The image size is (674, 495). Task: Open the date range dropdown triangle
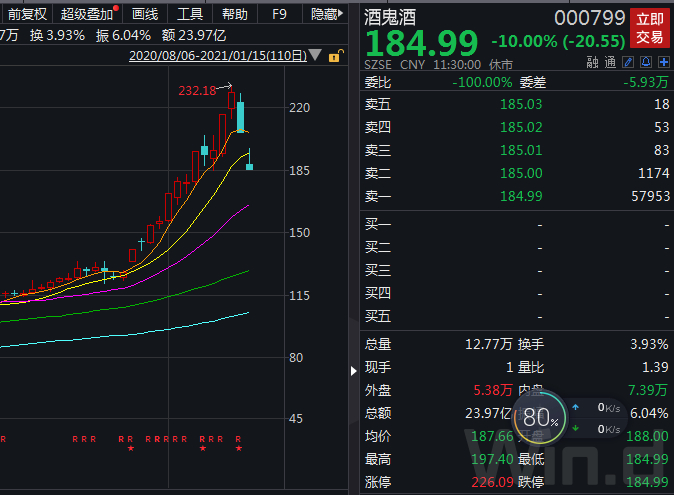pos(315,55)
